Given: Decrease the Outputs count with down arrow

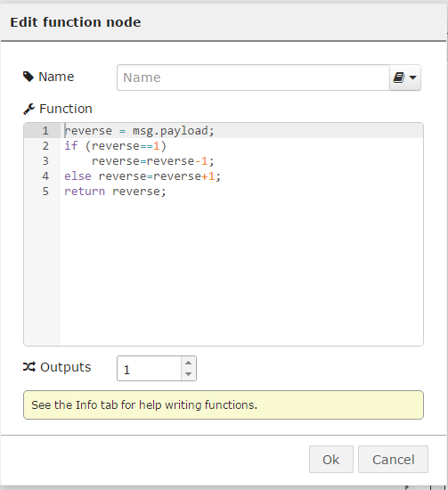Looking at the screenshot, I should click(x=189, y=374).
